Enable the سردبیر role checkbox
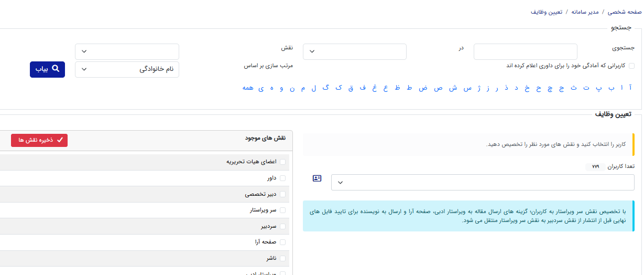This screenshot has height=275, width=644. [x=283, y=226]
